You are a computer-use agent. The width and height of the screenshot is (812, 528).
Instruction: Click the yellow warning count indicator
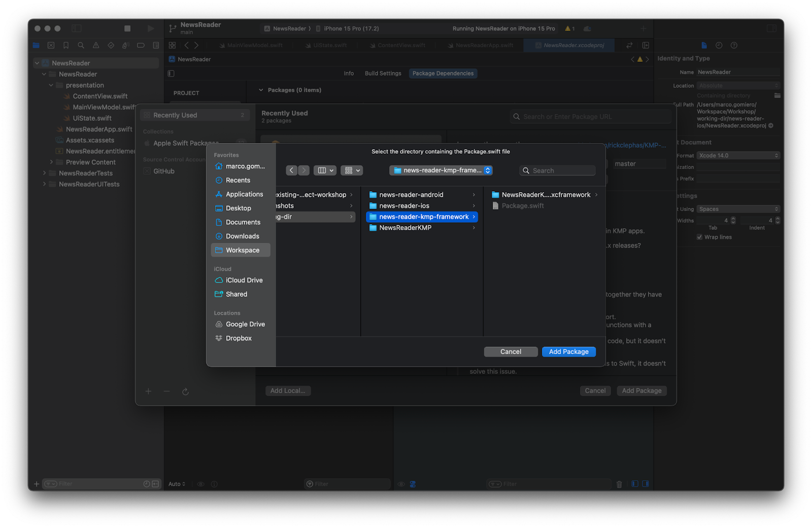point(570,28)
